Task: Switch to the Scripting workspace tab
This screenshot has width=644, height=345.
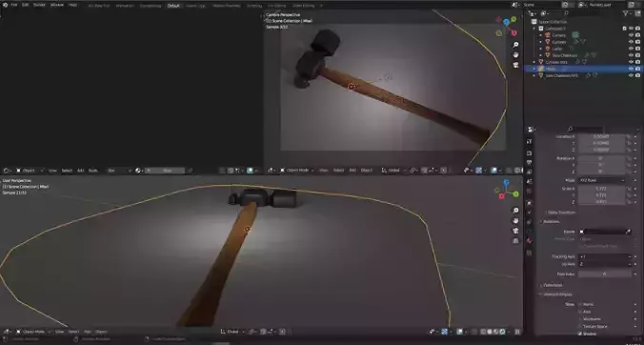Action: pos(254,6)
